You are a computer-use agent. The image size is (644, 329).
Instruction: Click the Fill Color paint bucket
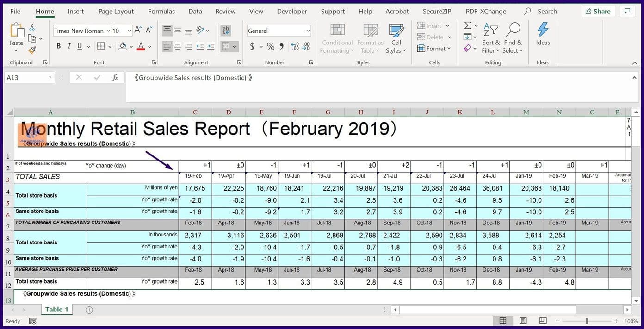pos(123,46)
